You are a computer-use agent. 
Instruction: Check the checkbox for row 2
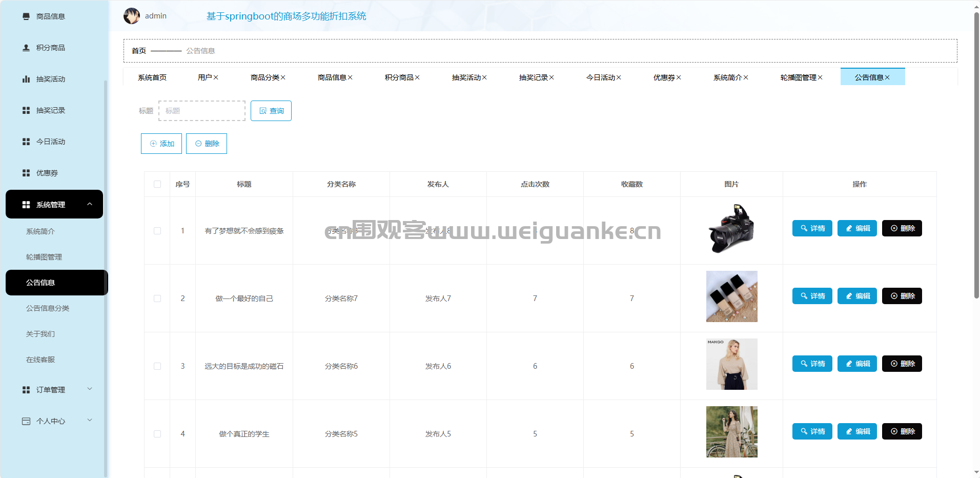point(157,298)
